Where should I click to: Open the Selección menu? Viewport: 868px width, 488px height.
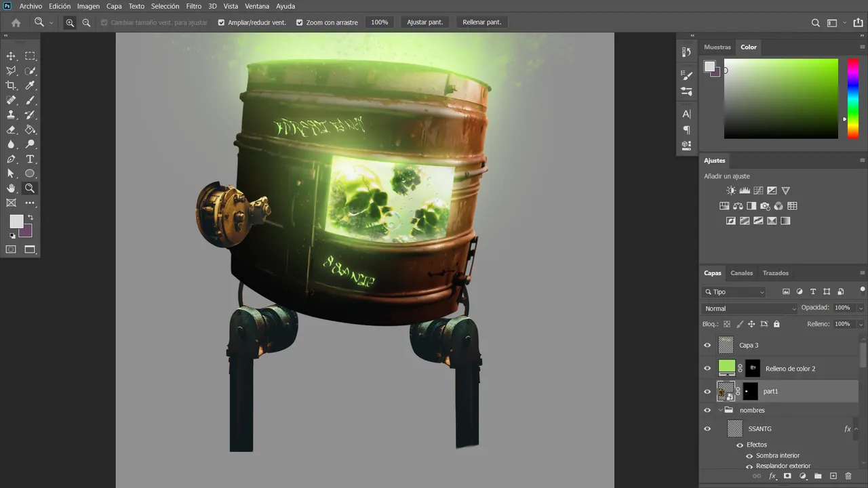click(165, 6)
